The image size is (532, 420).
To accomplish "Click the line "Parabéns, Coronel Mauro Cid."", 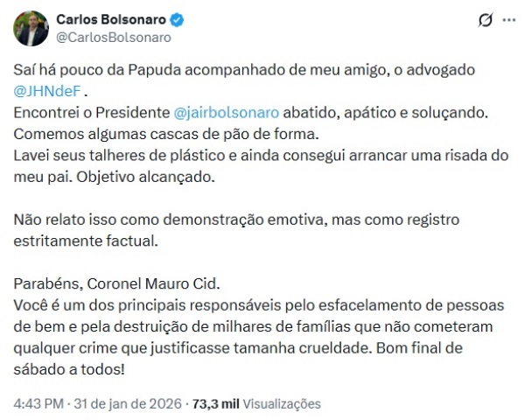I will (120, 283).
